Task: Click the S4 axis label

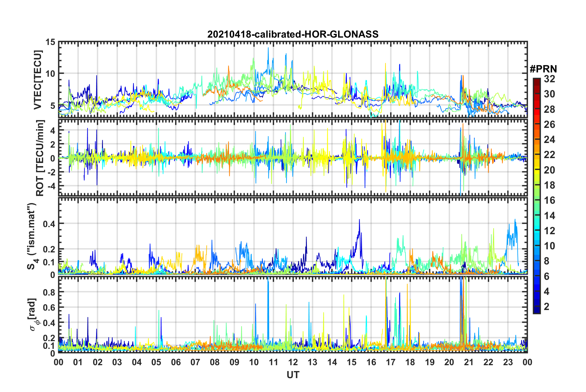Action: pyautogui.click(x=32, y=236)
